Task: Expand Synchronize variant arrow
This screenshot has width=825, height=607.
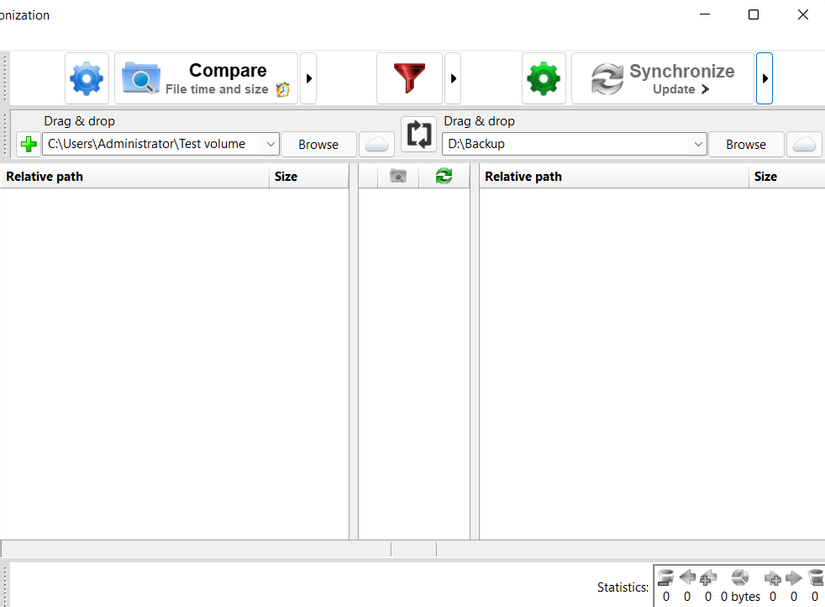Action: coord(764,78)
